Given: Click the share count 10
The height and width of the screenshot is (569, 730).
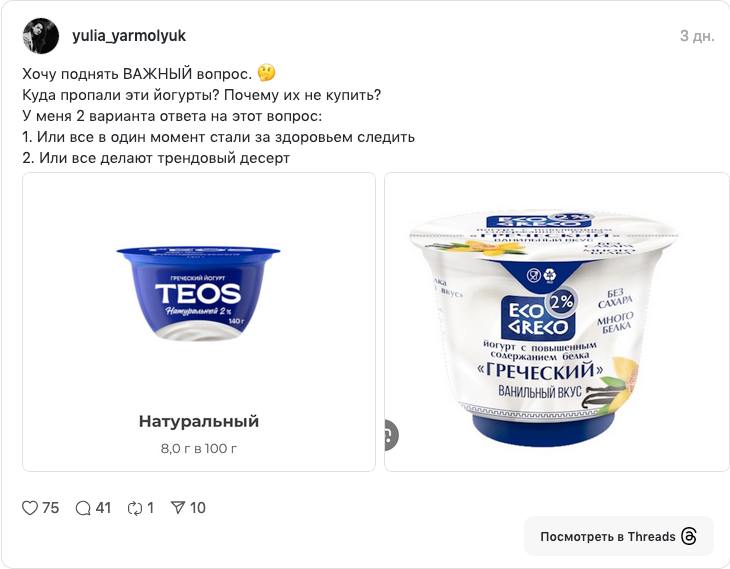Looking at the screenshot, I should coord(198,508).
